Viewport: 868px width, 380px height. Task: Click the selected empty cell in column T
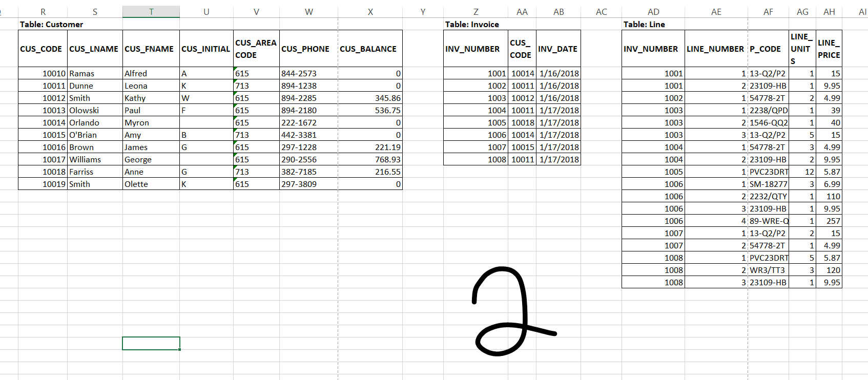click(x=151, y=343)
